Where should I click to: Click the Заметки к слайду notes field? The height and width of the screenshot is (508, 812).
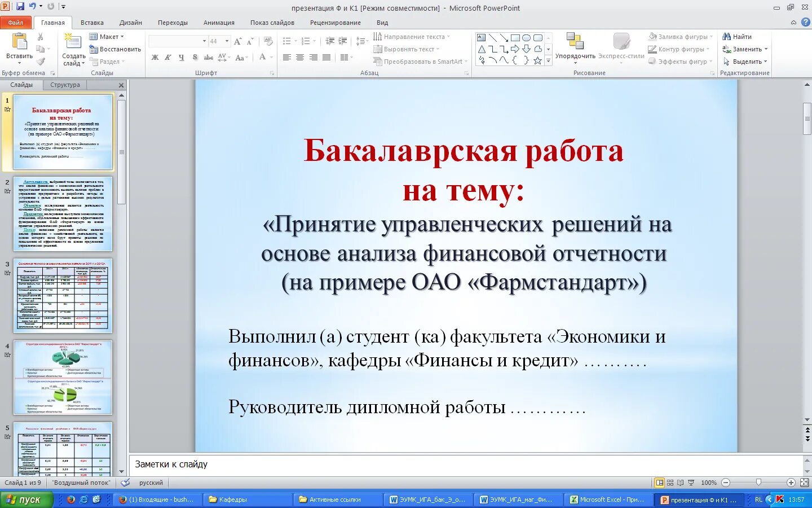pyautogui.click(x=466, y=465)
